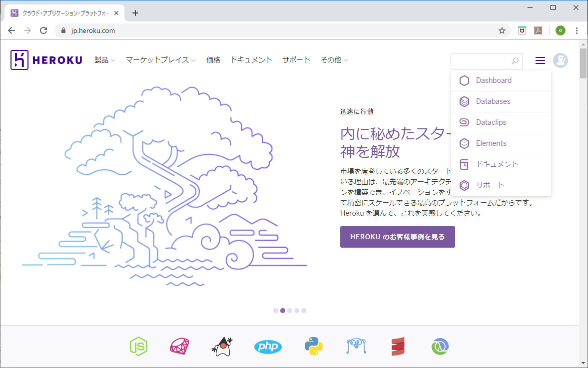Go back to the previous page
The image size is (588, 368).
click(x=11, y=31)
